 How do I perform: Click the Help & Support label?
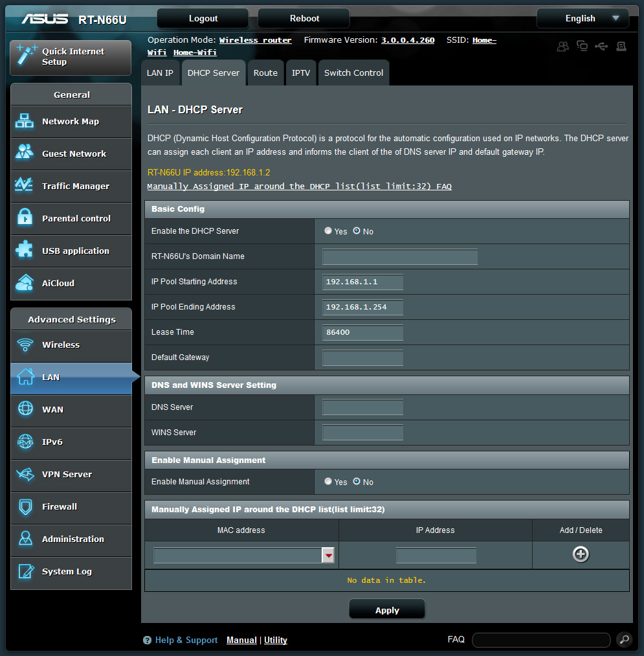(x=186, y=640)
